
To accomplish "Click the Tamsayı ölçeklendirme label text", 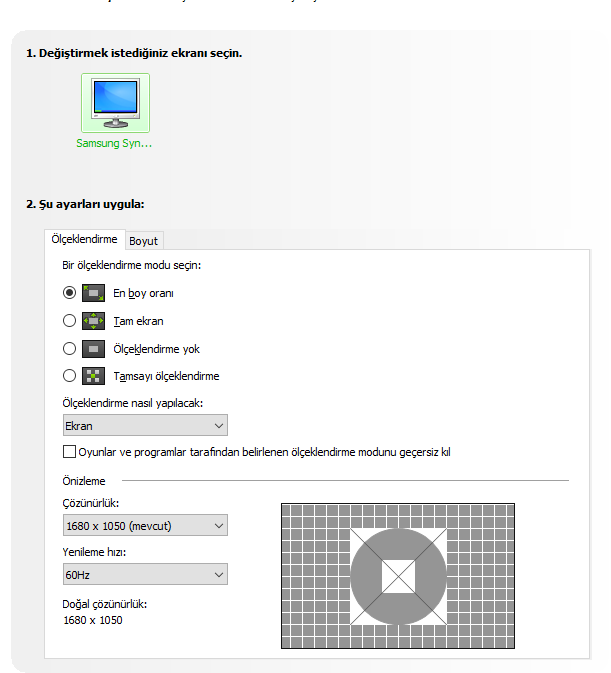I will [166, 376].
